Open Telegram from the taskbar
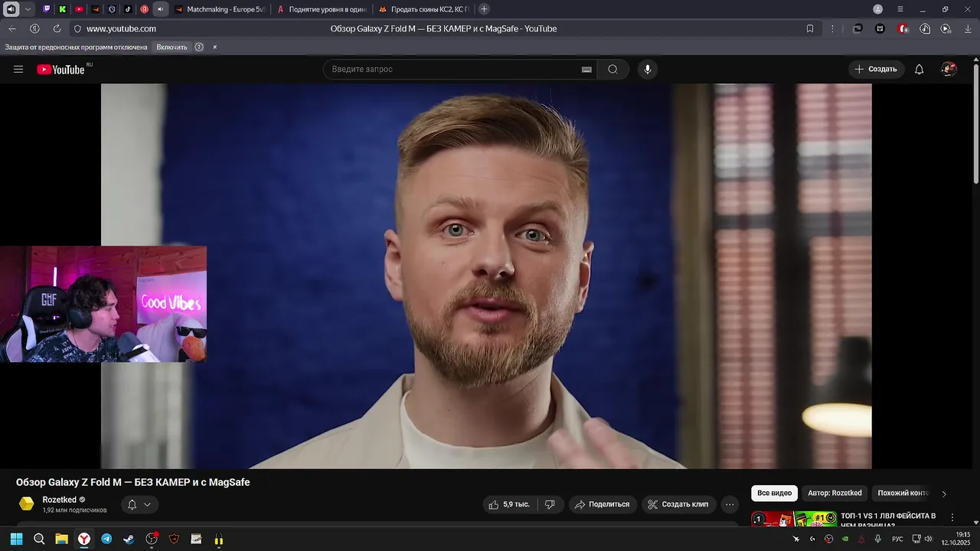Image resolution: width=980 pixels, height=551 pixels. pos(106,539)
